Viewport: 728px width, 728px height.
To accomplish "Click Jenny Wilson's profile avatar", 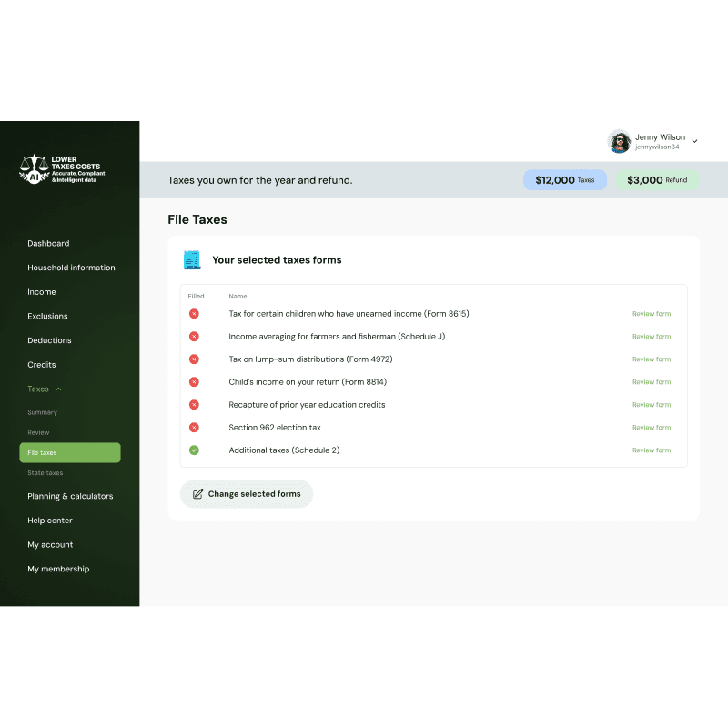I will tap(620, 141).
